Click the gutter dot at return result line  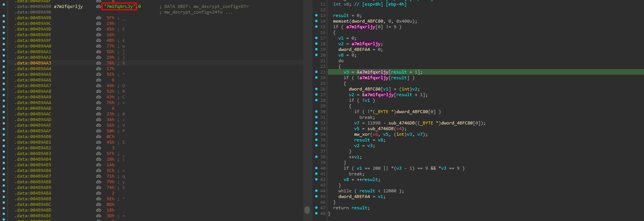click(316, 208)
